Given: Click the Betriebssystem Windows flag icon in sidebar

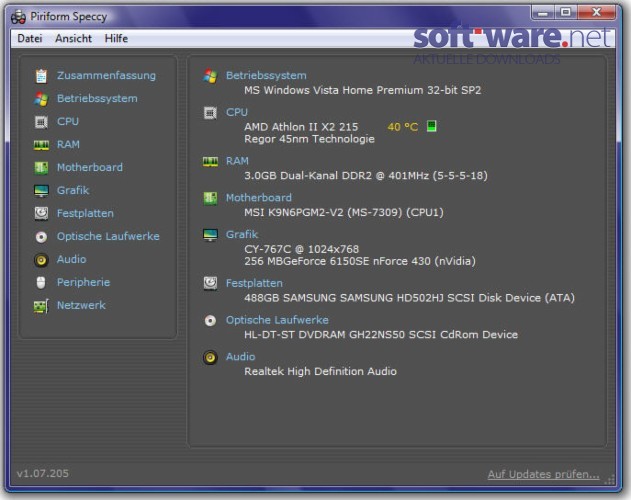Looking at the screenshot, I should 41,99.
